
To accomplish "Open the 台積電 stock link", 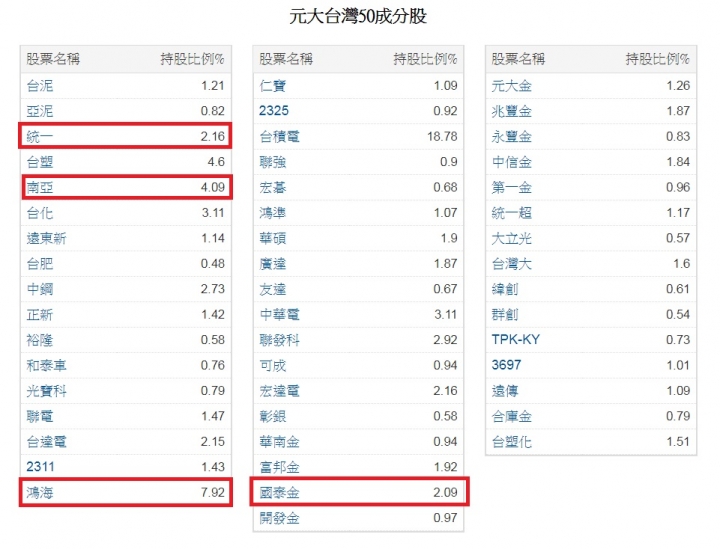I will click(x=279, y=136).
